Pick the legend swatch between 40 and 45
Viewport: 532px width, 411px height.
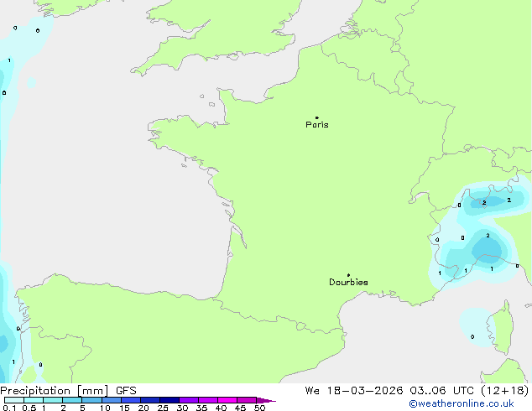coord(227,400)
